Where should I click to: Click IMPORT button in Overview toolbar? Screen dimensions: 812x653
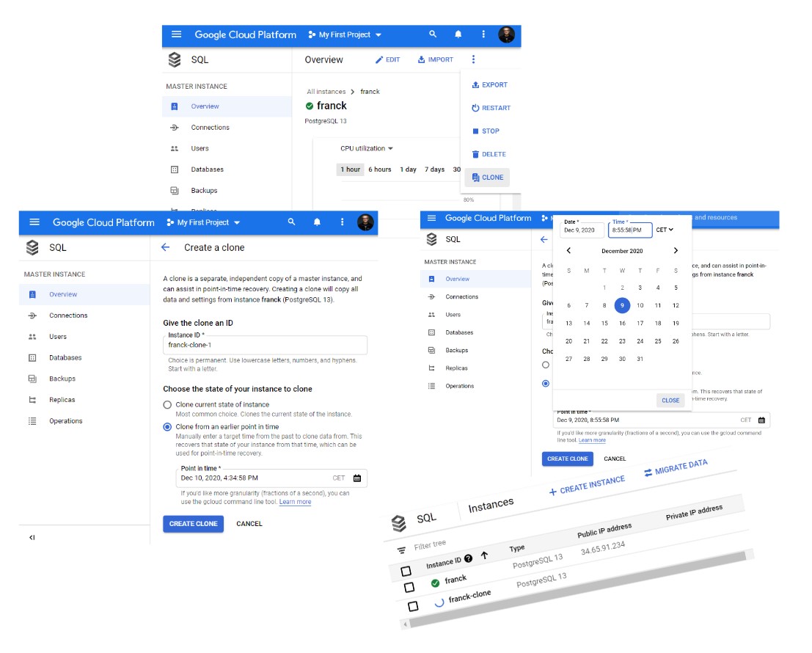coord(436,59)
